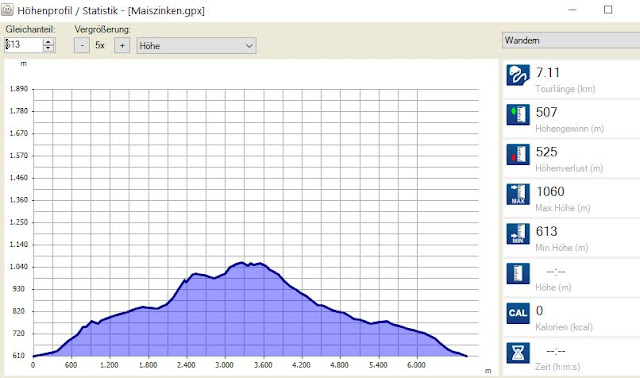Click the Gleichanteil label
Viewport: 640px width, 378px height.
click(30, 29)
